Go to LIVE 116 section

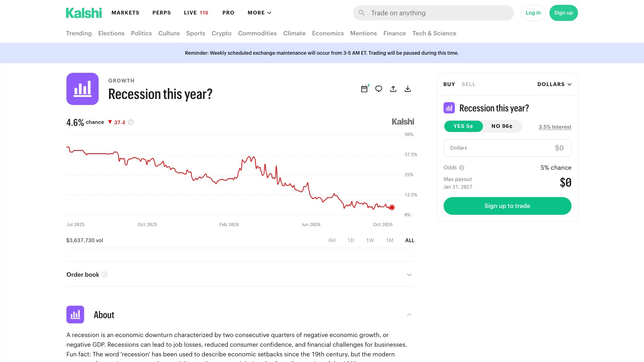pos(196,13)
